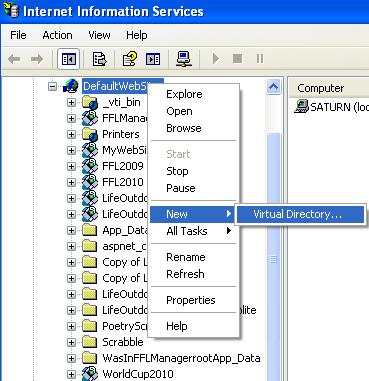Click the Connect to computer toolbar icon
369x381 pixels.
click(184, 59)
